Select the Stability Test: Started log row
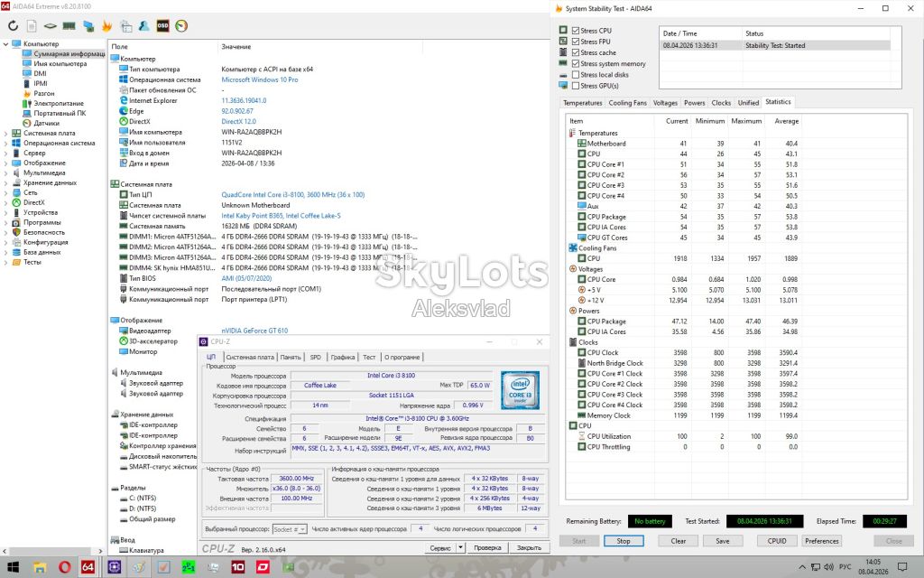The width and height of the screenshot is (924, 578). tap(775, 45)
